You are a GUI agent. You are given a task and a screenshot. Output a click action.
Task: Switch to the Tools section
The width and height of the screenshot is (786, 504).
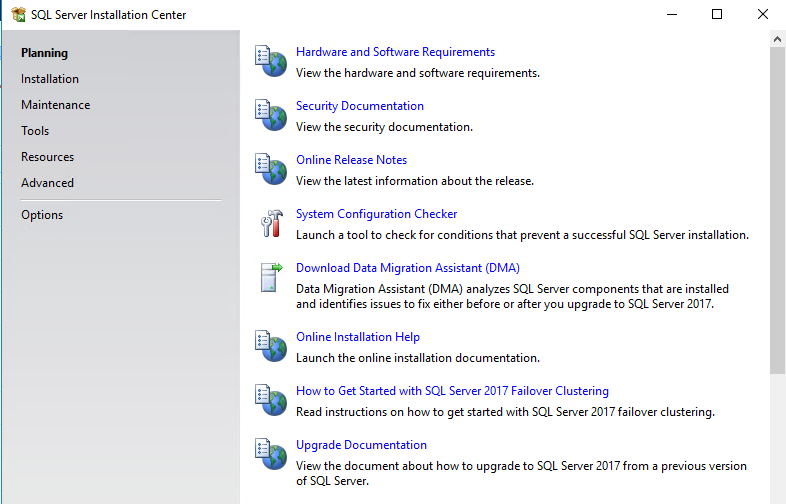(35, 131)
